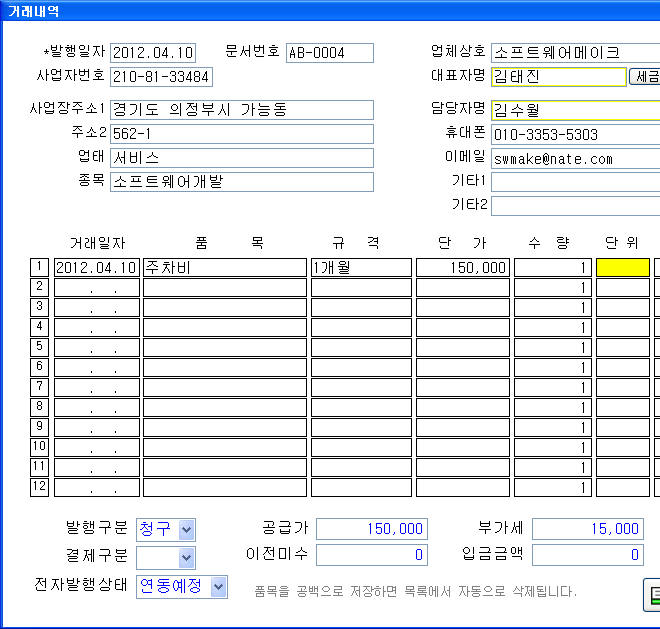Click the empty 기타1 field

click(x=575, y=182)
